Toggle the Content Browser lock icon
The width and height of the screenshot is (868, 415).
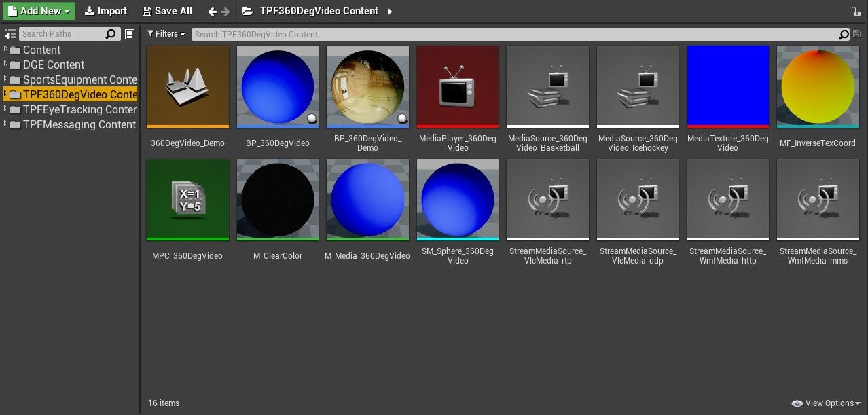pos(855,11)
